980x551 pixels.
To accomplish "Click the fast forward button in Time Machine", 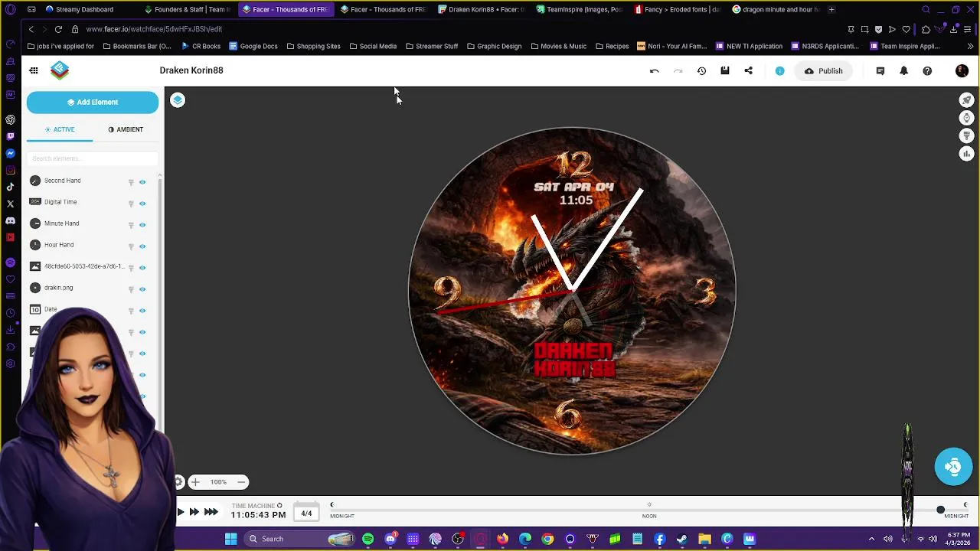I will pyautogui.click(x=194, y=512).
